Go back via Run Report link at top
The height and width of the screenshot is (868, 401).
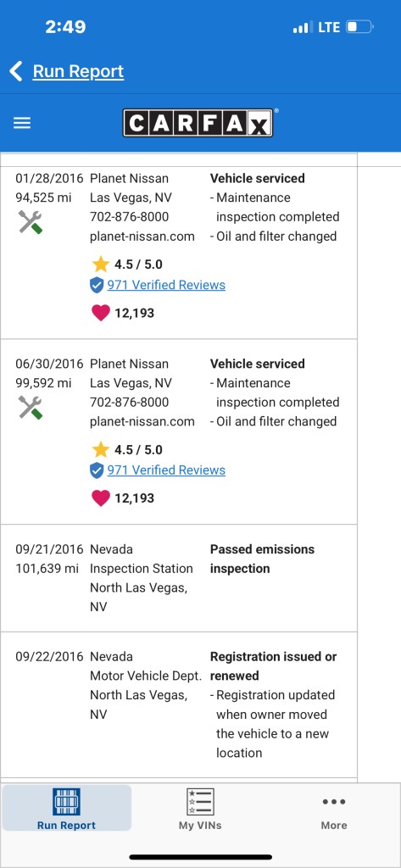[78, 71]
